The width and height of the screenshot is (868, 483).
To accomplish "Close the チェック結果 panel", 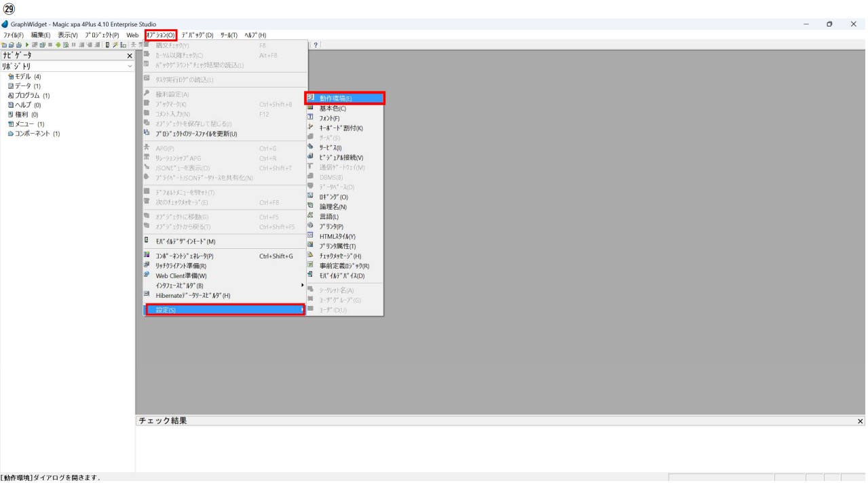I will click(x=861, y=421).
